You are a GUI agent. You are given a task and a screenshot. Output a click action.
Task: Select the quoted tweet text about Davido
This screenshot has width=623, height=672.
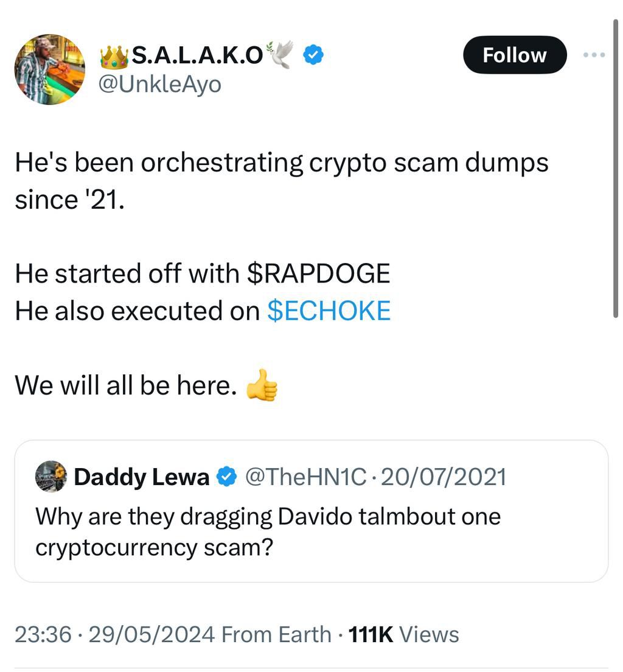click(268, 531)
